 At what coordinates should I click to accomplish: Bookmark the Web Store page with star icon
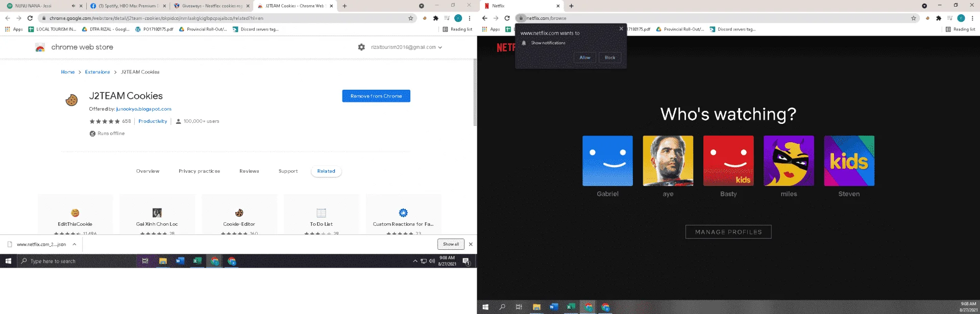410,18
